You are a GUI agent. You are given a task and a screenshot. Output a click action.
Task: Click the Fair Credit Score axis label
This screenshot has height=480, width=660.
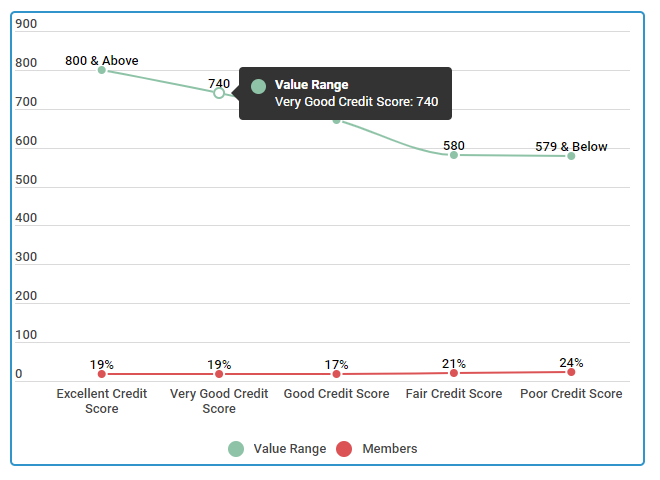(x=454, y=394)
